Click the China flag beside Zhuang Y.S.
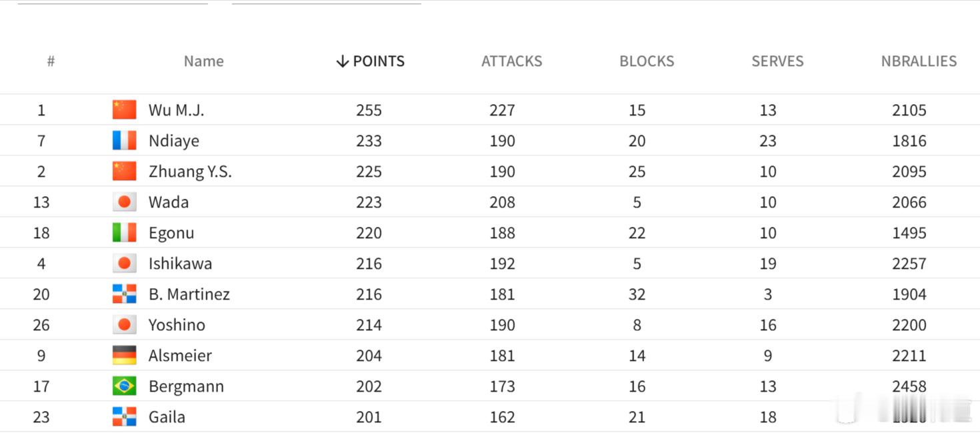 pyautogui.click(x=124, y=171)
